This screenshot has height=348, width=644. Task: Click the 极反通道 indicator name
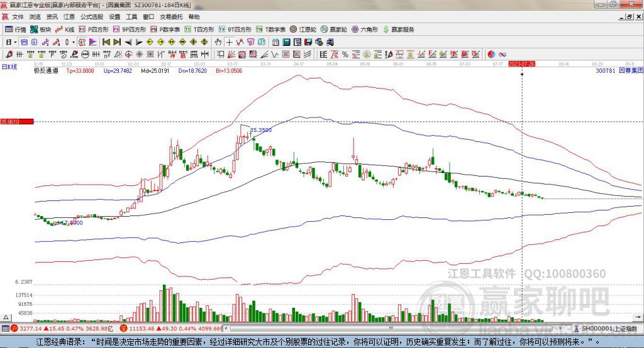tap(46, 70)
